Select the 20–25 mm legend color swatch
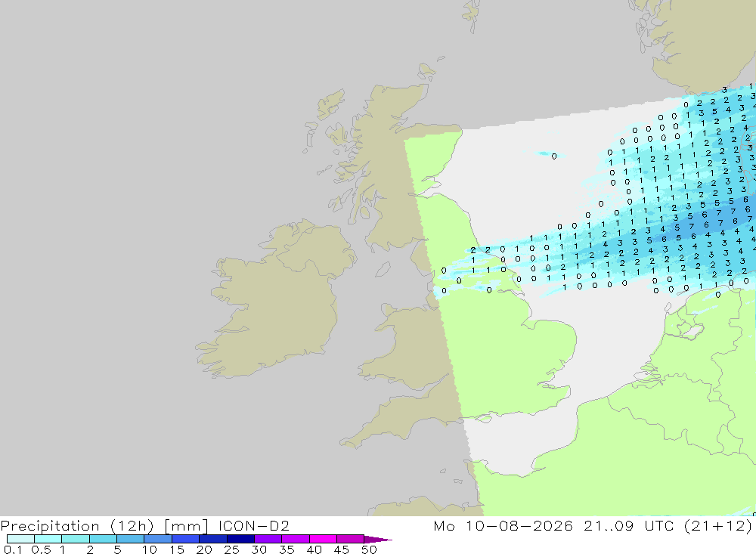 click(x=213, y=539)
